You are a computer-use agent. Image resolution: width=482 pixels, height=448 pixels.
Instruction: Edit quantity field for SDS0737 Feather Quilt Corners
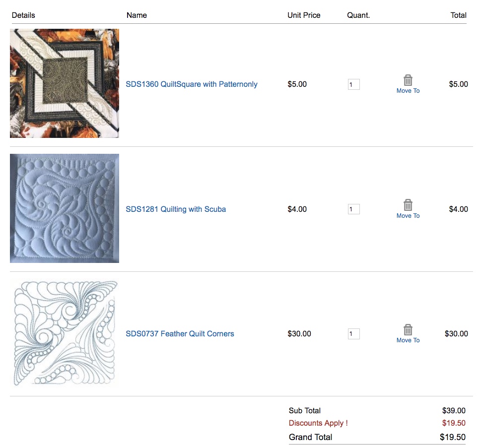tap(353, 334)
